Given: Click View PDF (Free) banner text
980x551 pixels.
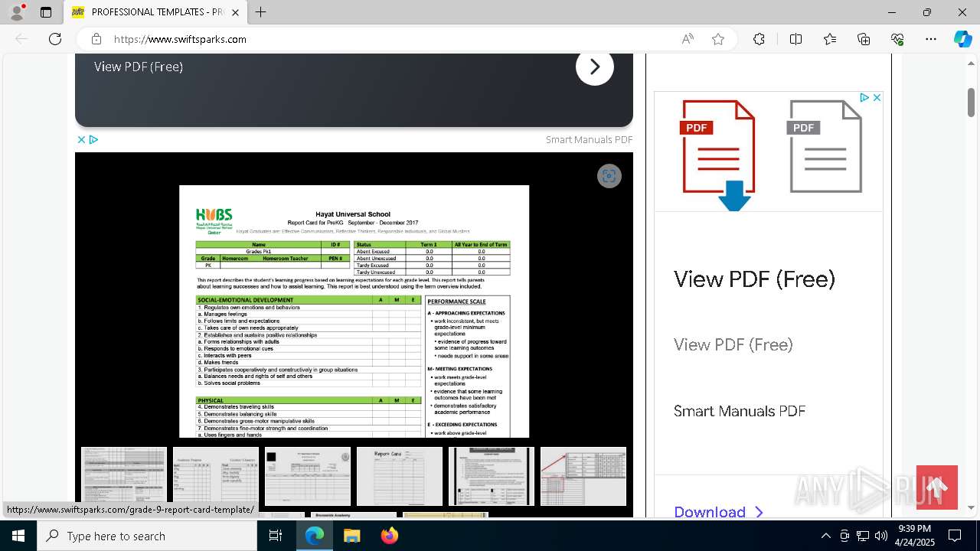Looking at the screenshot, I should point(139,67).
